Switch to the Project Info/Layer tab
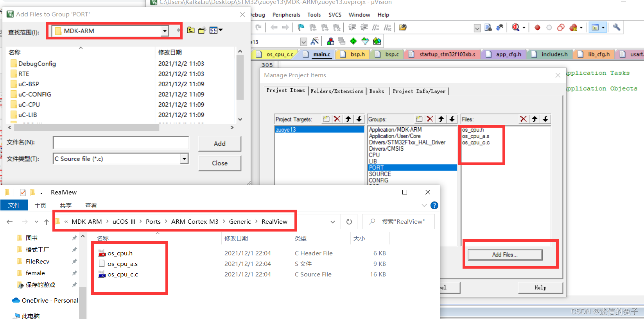Image resolution: width=644 pixels, height=319 pixels. click(x=419, y=91)
